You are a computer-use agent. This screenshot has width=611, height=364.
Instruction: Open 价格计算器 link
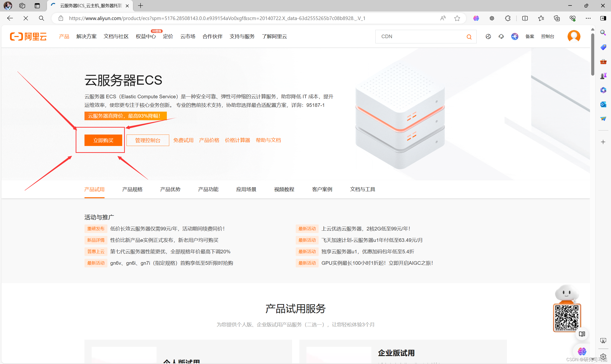click(x=237, y=140)
